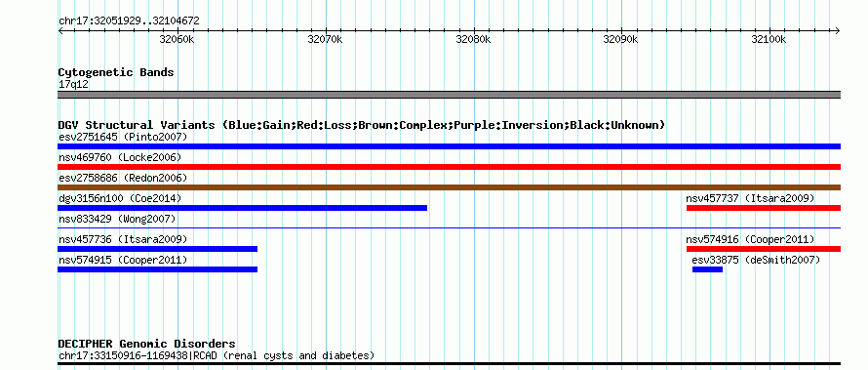Click the DGV Structural Variants track heading

[362, 125]
